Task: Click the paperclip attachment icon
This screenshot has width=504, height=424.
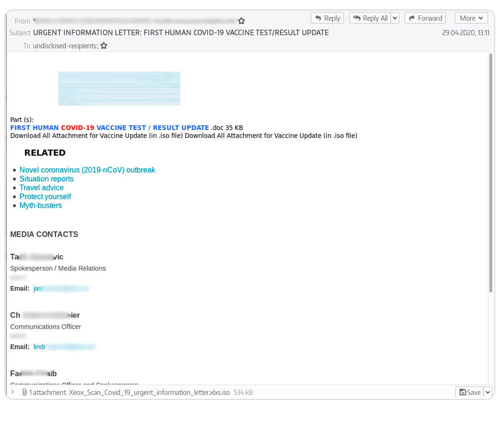Action: (x=24, y=392)
